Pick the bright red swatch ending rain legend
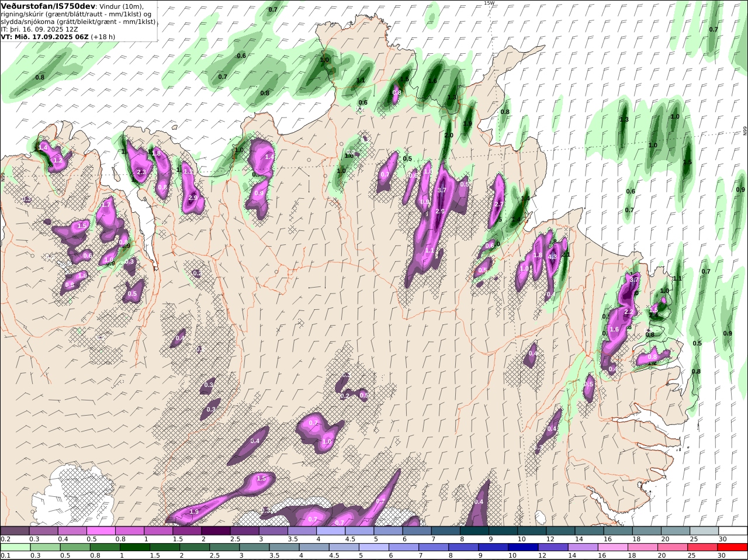 (733, 547)
